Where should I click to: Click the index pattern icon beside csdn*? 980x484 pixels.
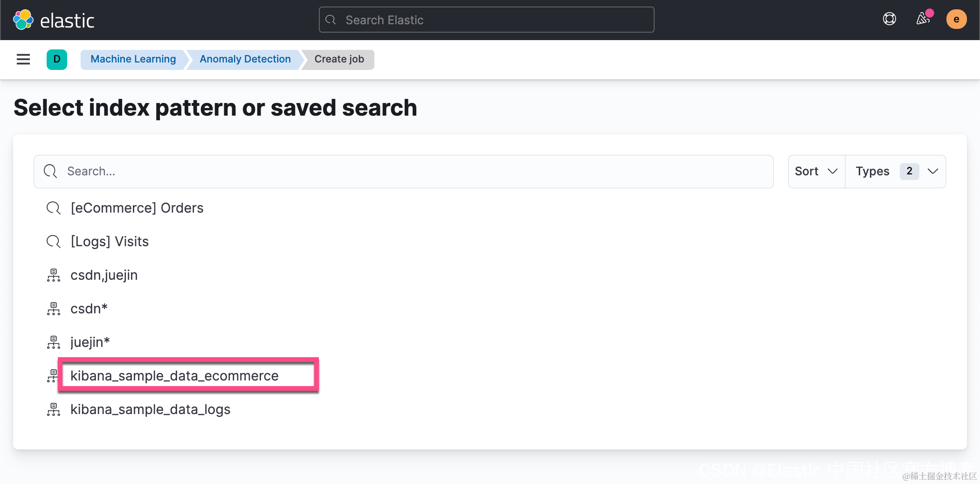coord(54,309)
